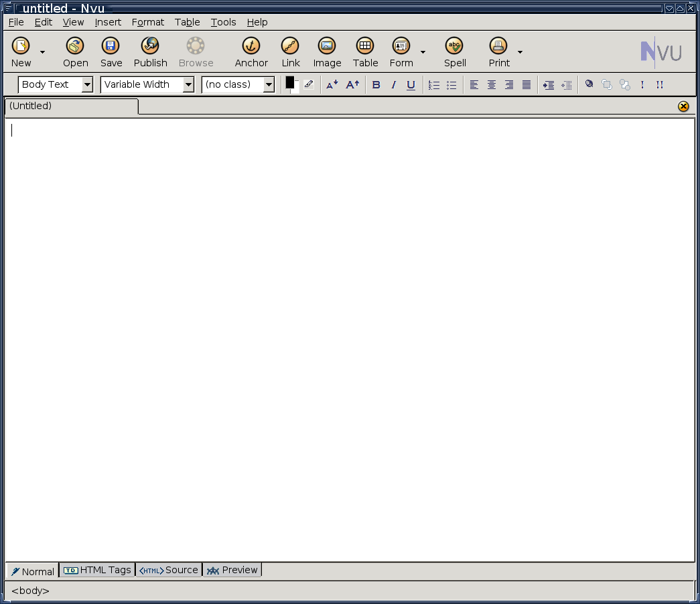Open the Format menu
Viewport: 700px width, 604px height.
148,22
